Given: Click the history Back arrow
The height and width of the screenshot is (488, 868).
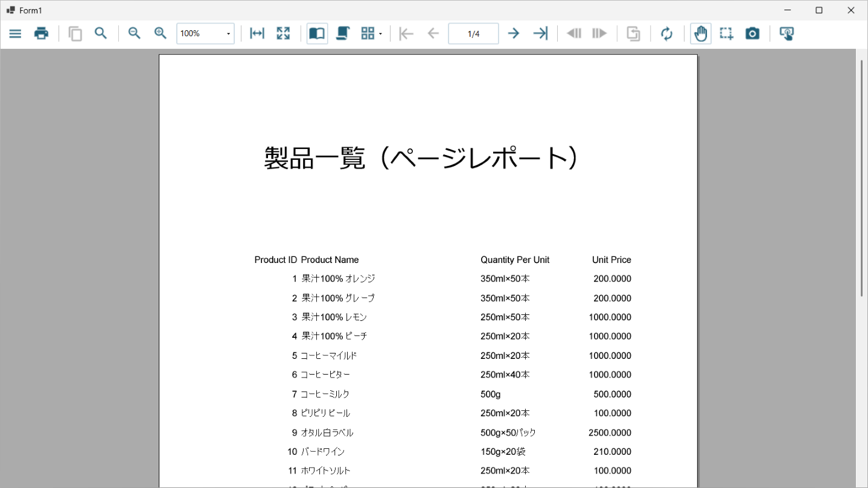Looking at the screenshot, I should click(x=574, y=34).
